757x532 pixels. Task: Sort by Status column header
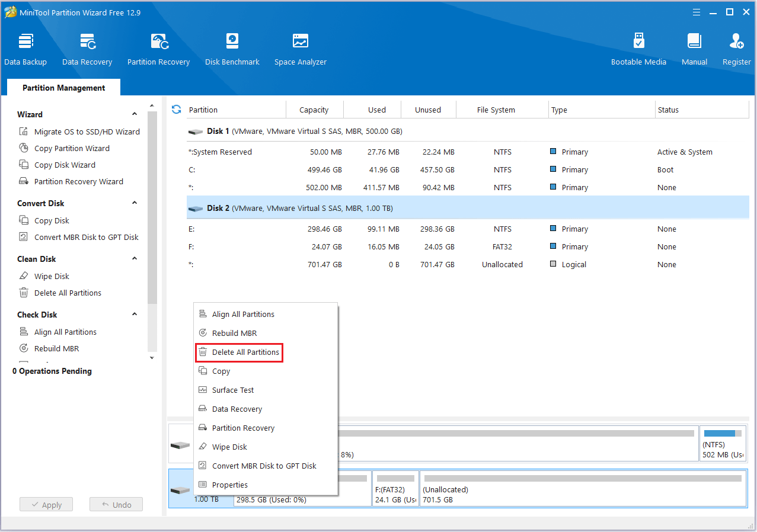pyautogui.click(x=702, y=110)
